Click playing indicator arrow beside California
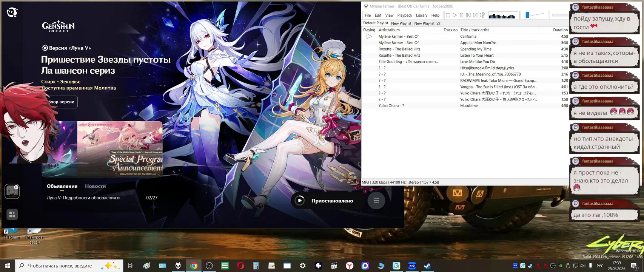This screenshot has height=272, width=644. click(x=369, y=37)
